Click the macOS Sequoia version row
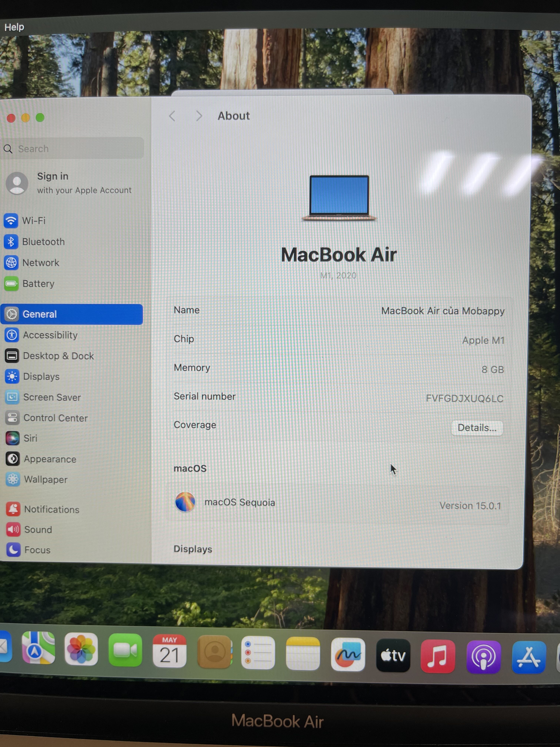Image resolution: width=560 pixels, height=747 pixels. 338,504
